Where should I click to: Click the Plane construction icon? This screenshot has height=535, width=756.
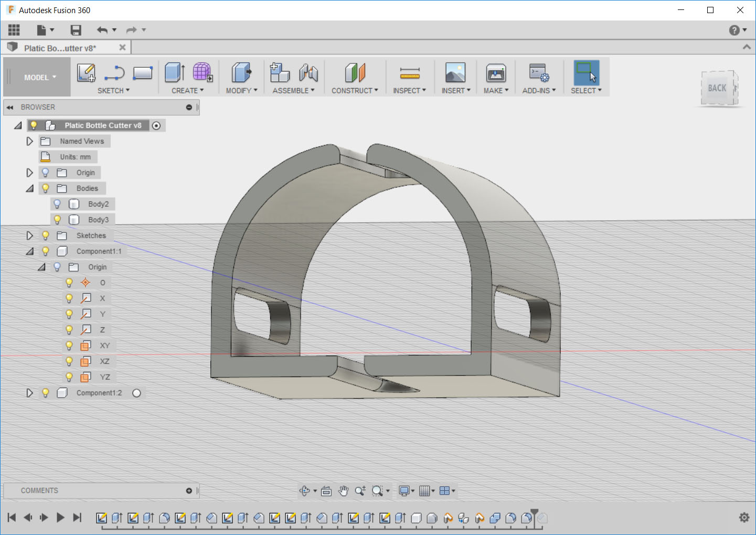[355, 73]
